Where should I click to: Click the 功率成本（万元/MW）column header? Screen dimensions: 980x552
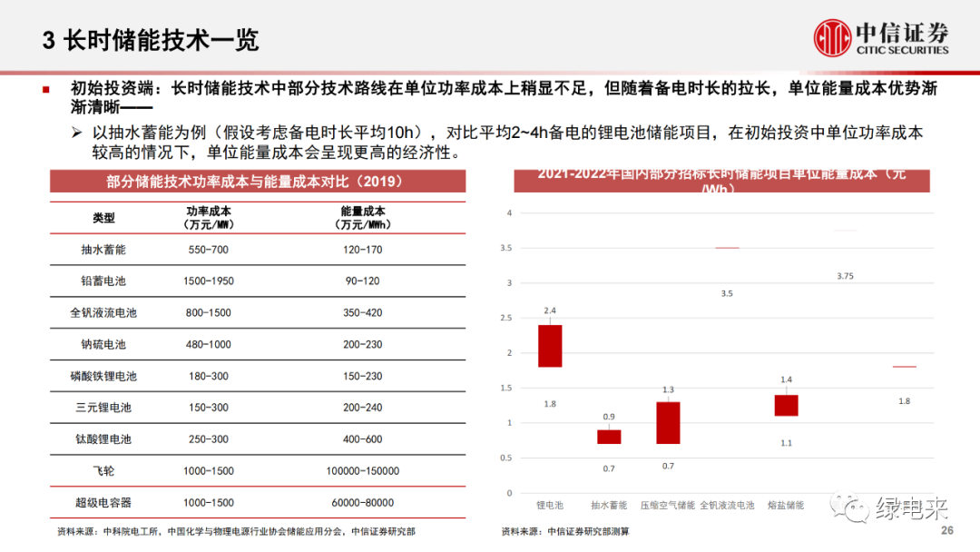tap(208, 218)
